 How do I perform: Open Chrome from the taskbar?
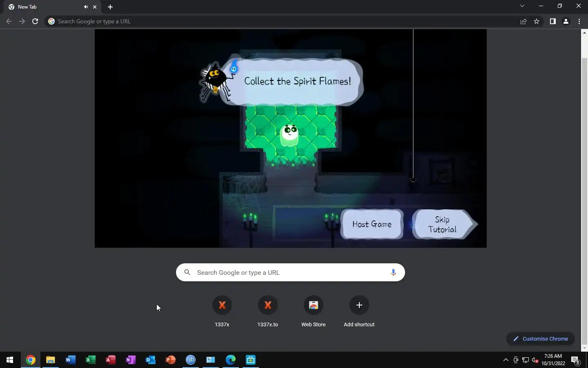(x=30, y=360)
